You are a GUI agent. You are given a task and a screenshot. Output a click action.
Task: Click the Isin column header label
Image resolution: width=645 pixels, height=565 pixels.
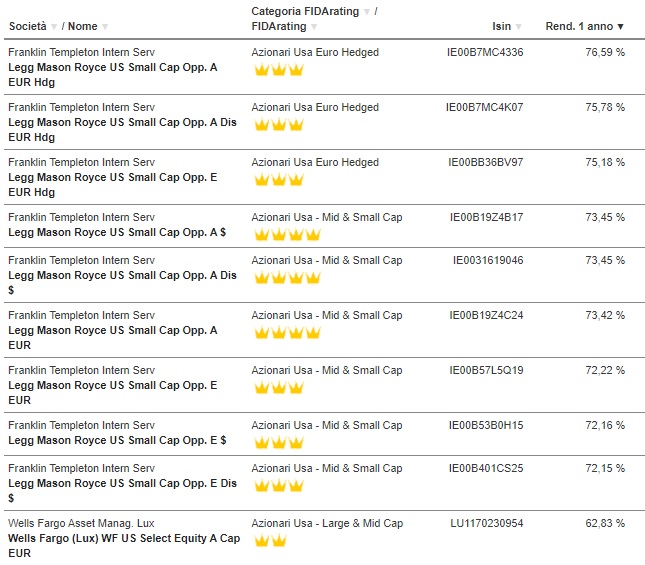tap(501, 26)
